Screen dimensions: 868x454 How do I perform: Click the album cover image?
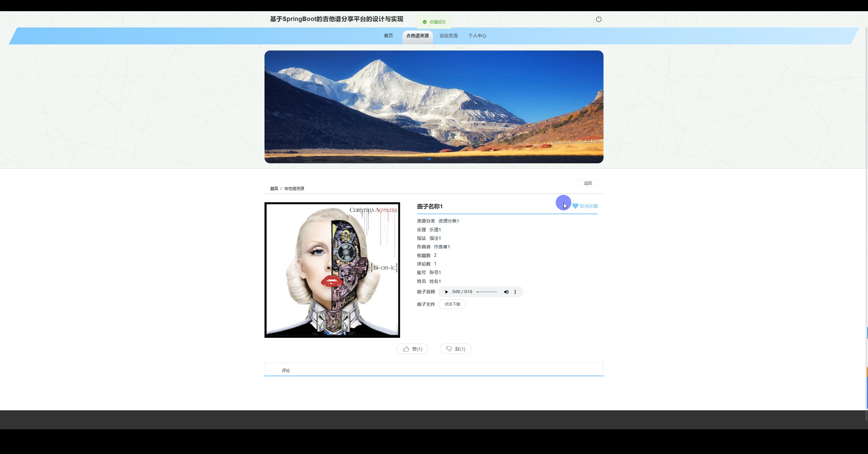click(332, 270)
